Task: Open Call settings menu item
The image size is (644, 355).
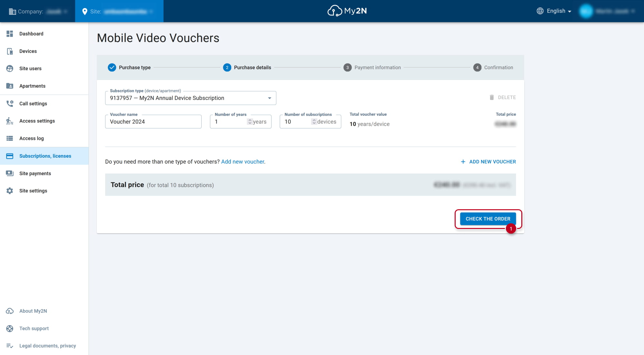Action: (44, 104)
